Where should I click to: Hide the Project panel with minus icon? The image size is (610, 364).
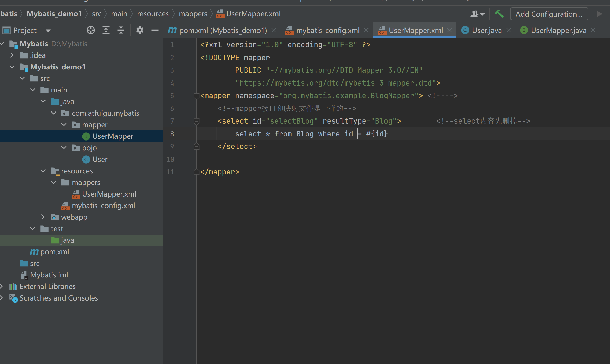coord(155,30)
